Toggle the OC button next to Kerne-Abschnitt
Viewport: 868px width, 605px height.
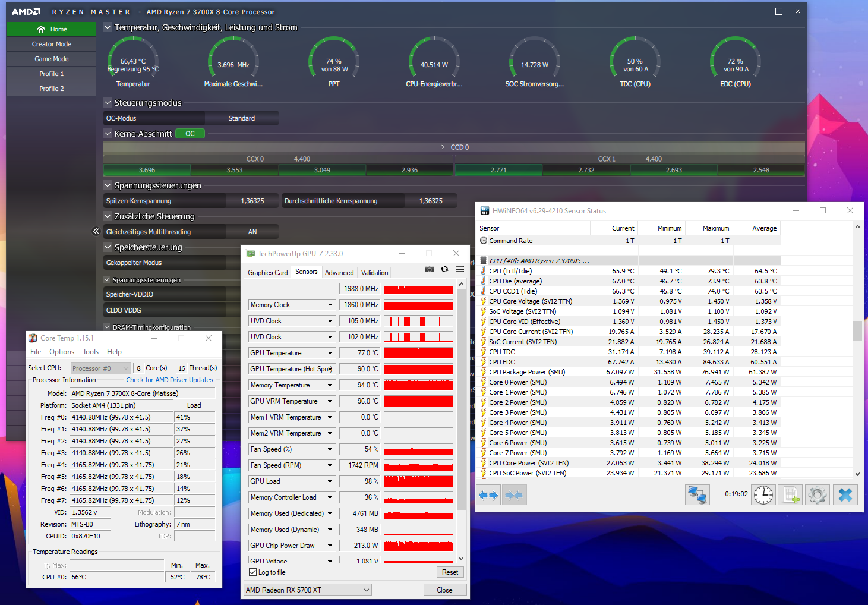coord(190,134)
